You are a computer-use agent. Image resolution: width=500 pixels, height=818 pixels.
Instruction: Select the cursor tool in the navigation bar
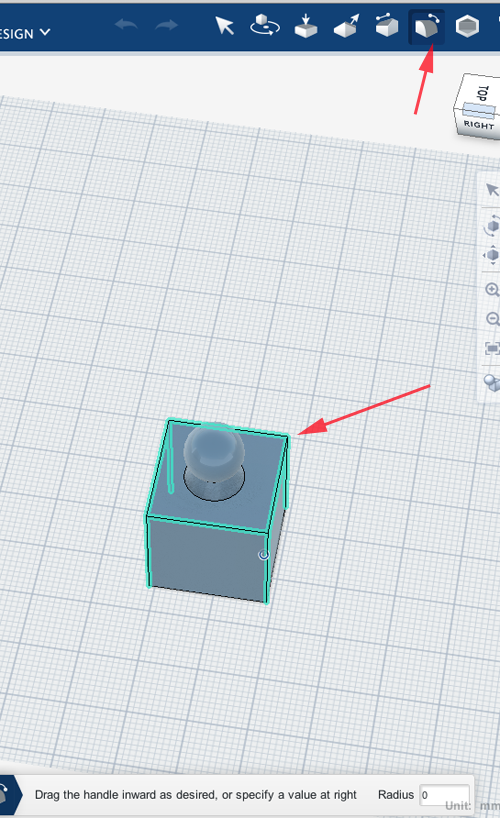[492, 190]
